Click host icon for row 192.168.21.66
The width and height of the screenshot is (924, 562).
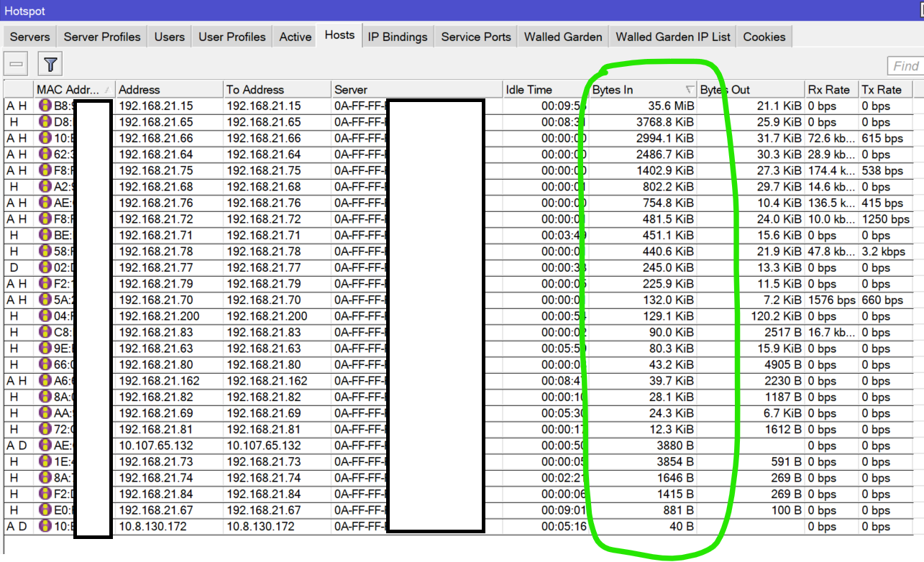click(x=45, y=138)
